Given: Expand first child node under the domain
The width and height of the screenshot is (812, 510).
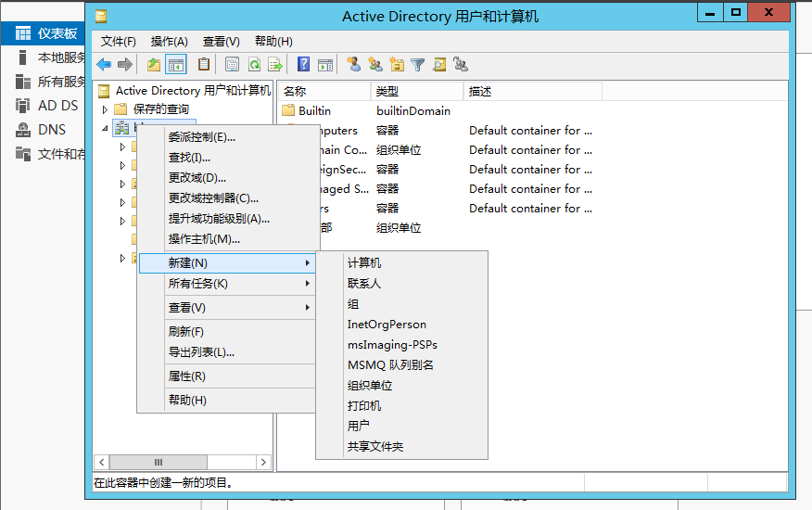Looking at the screenshot, I should tap(122, 147).
